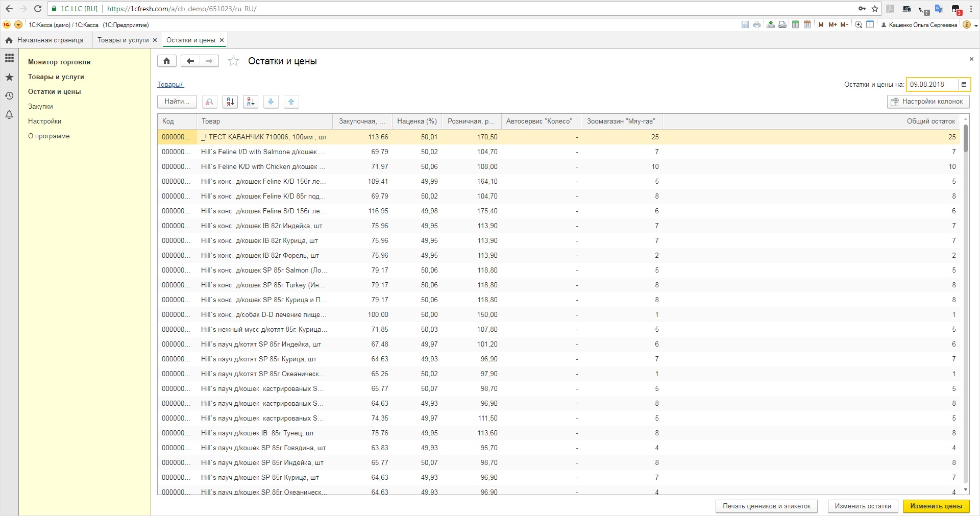The height and width of the screenshot is (516, 980).
Task: Navigate back with left arrow button
Action: point(190,61)
